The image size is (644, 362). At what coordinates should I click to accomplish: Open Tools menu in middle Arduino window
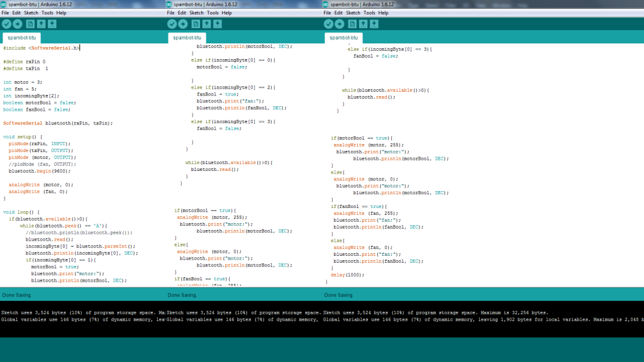point(213,13)
